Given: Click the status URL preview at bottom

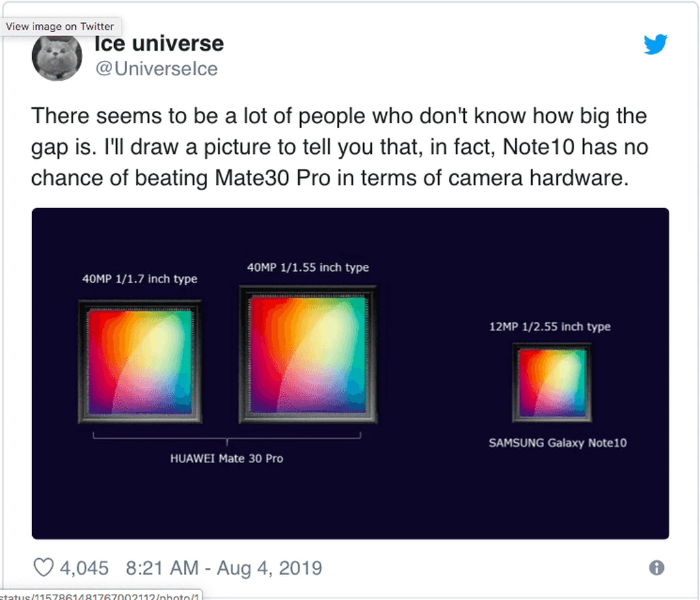Looking at the screenshot, I should (101, 595).
